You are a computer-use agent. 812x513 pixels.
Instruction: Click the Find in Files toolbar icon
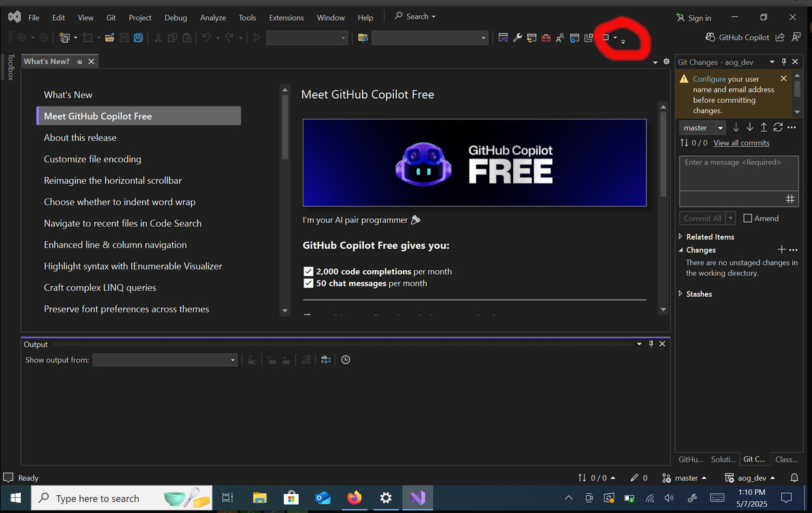point(363,38)
